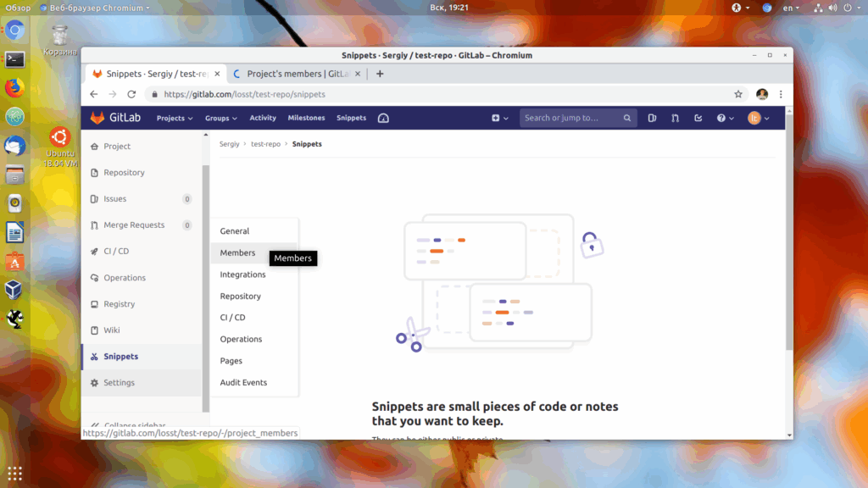This screenshot has width=868, height=488.
Task: Click the URL address bar
Action: tap(446, 94)
